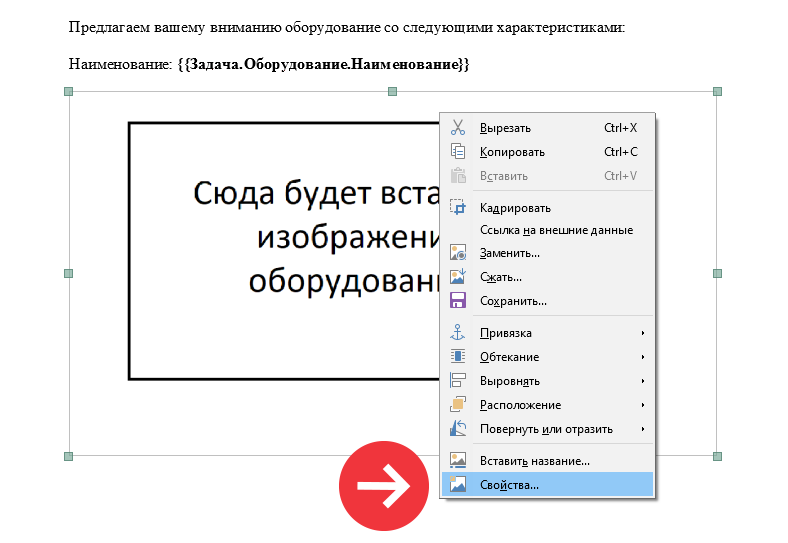788x543 pixels.
Task: Click the bottom-left selection handle of the image
Action: (x=69, y=457)
